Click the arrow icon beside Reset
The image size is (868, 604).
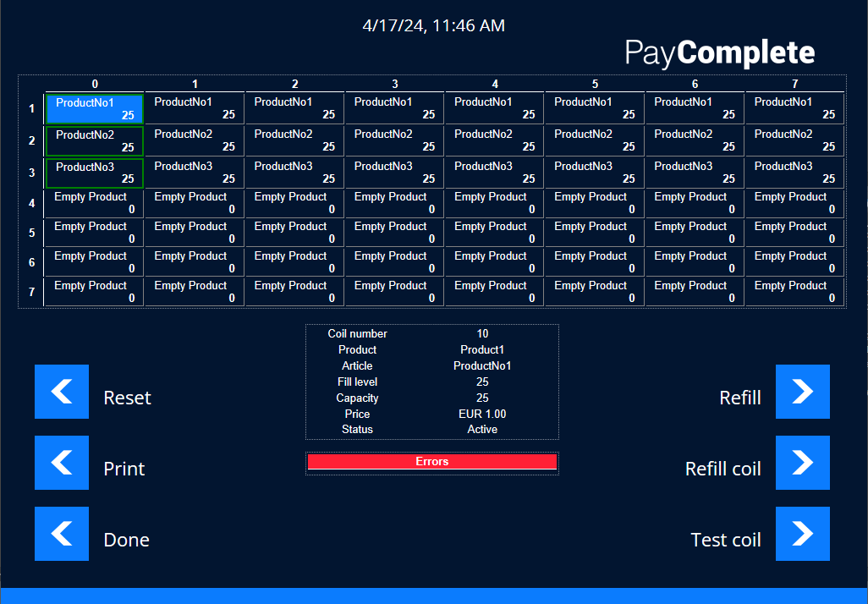(x=62, y=392)
